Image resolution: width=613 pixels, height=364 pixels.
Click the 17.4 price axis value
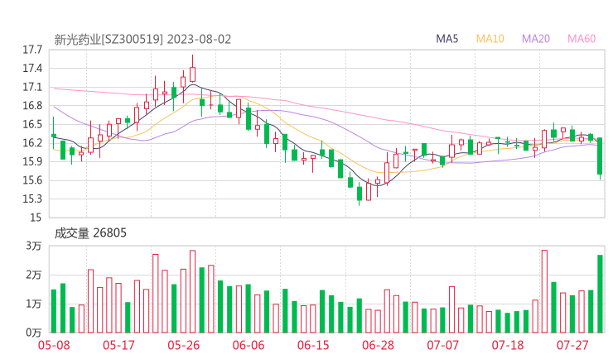coord(32,69)
